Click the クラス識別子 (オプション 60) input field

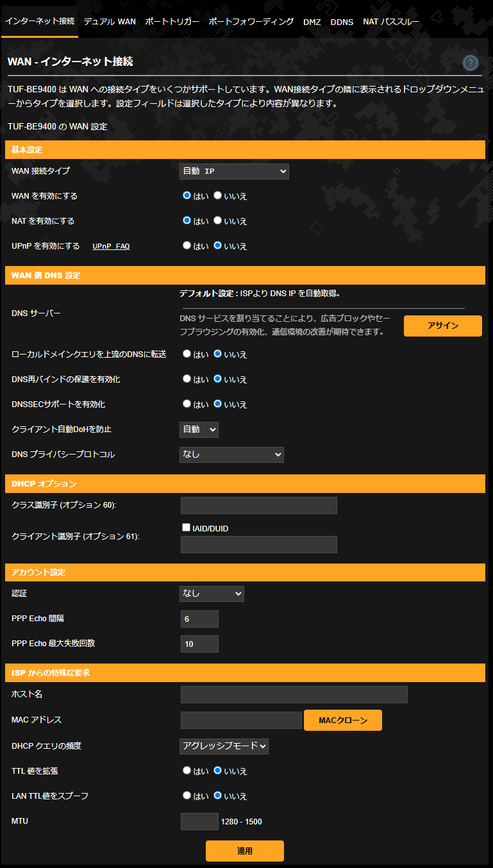[258, 505]
